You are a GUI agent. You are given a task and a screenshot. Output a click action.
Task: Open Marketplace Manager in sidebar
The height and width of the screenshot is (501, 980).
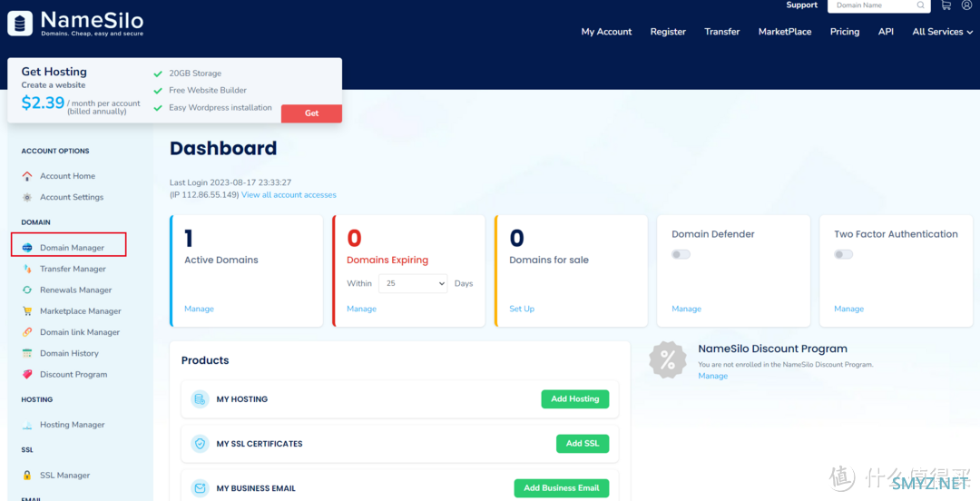(81, 311)
